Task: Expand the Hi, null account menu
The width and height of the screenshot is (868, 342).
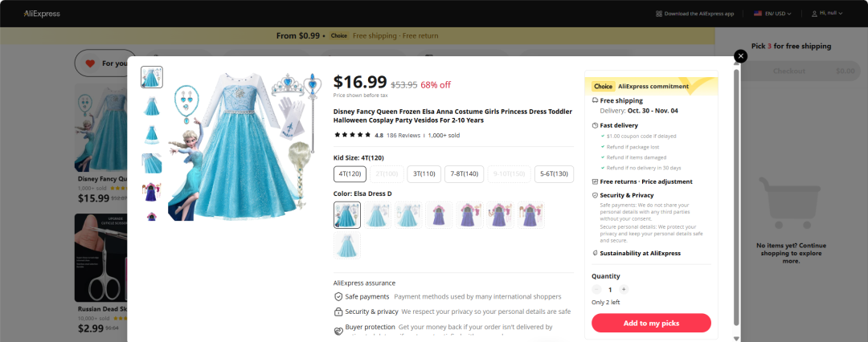Action: [827, 14]
